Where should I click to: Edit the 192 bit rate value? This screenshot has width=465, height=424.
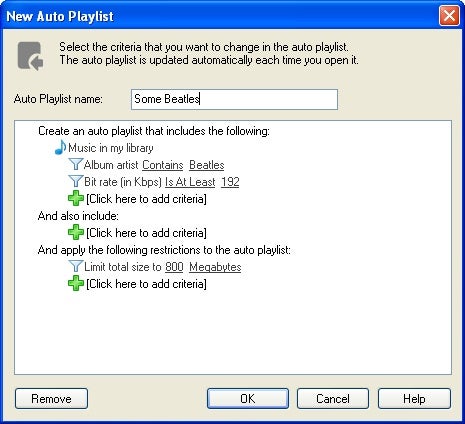click(230, 182)
